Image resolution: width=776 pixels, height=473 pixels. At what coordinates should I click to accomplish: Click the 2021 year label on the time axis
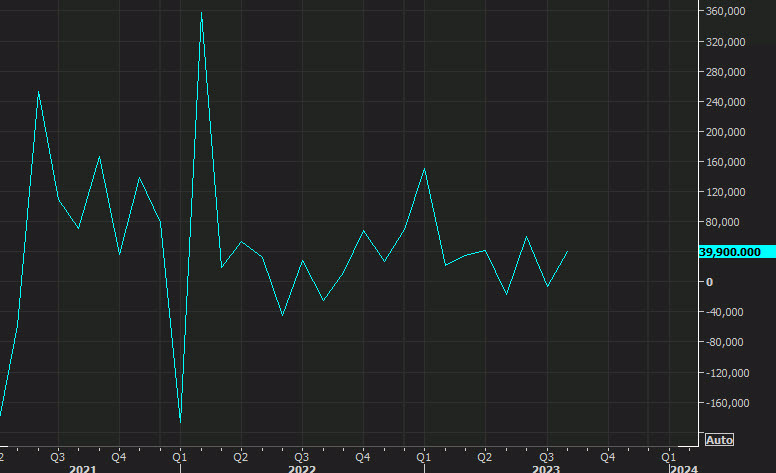click(x=83, y=467)
